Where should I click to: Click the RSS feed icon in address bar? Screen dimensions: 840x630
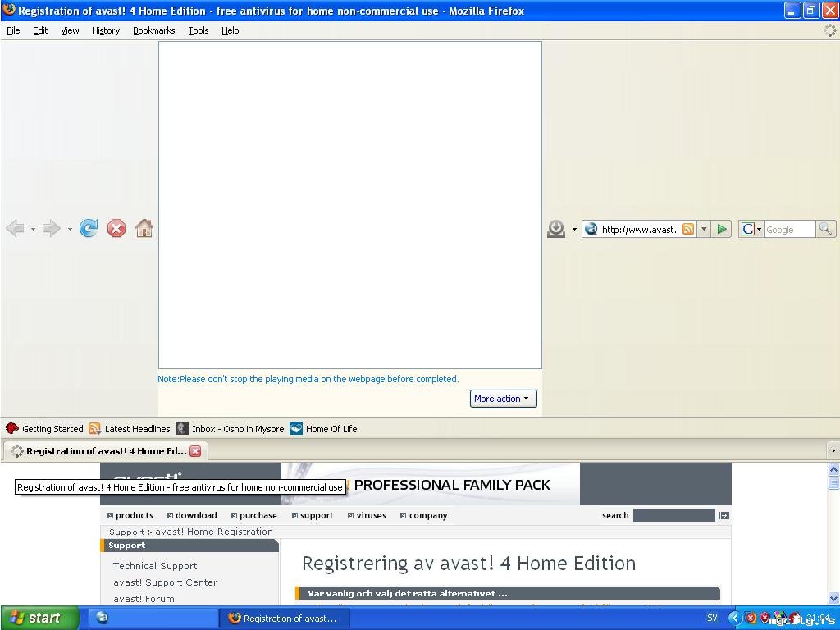coord(688,230)
